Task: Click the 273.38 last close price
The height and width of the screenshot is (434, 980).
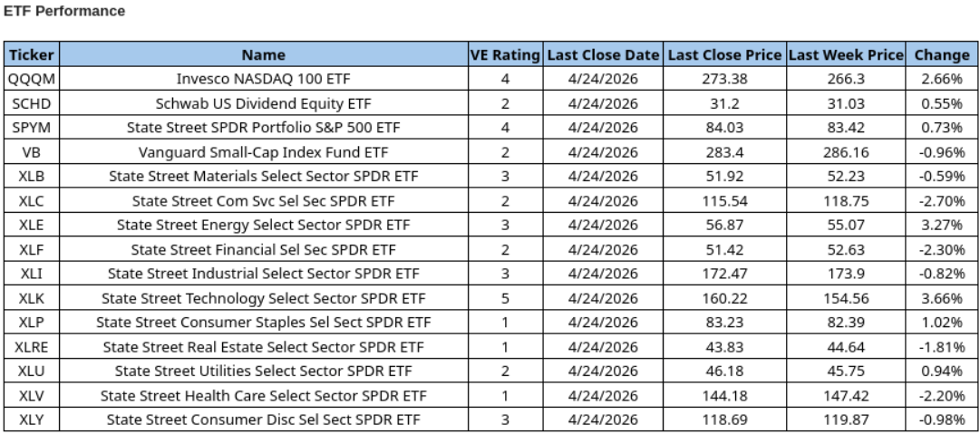Action: pyautogui.click(x=725, y=78)
